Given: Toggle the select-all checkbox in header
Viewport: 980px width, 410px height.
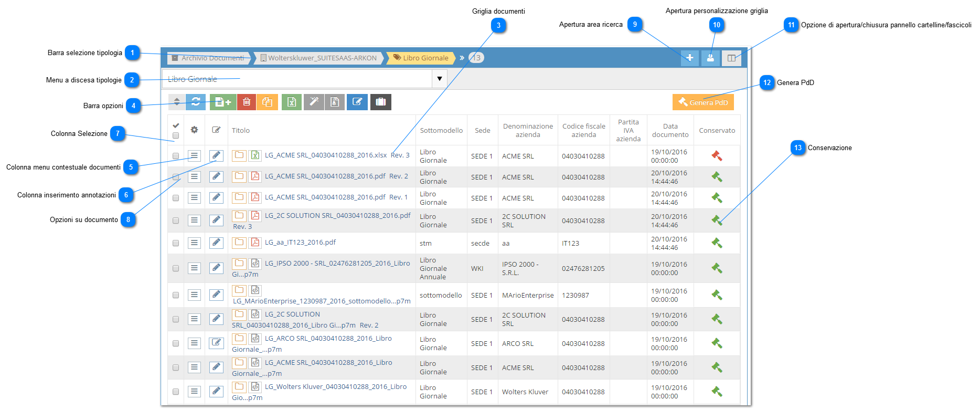Looking at the screenshot, I should 176,135.
